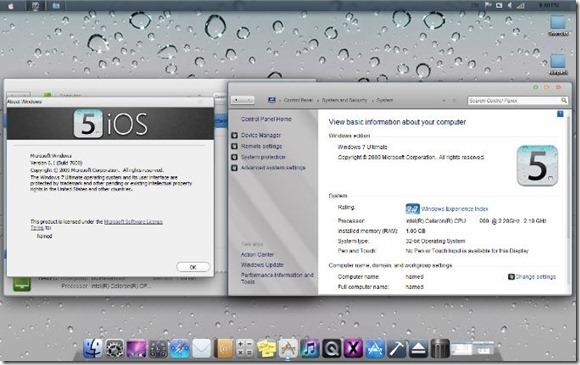Click the flag Action Center tray icon

coord(488,6)
